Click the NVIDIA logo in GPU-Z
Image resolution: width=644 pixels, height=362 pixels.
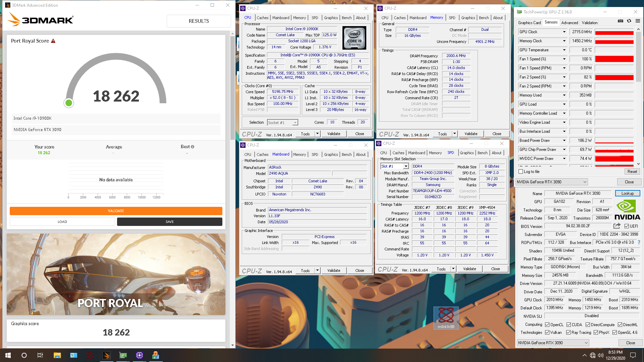(x=627, y=210)
